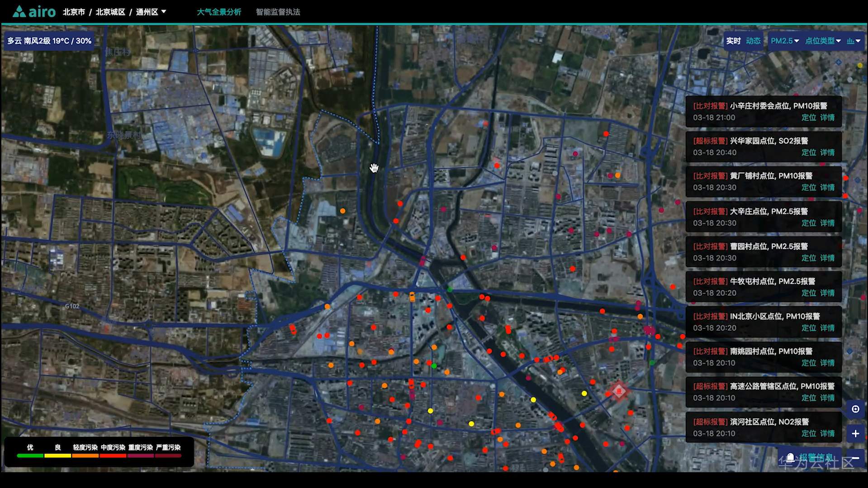Open 详情 for 滨河社区点位 NO2 alarm

pyautogui.click(x=827, y=433)
